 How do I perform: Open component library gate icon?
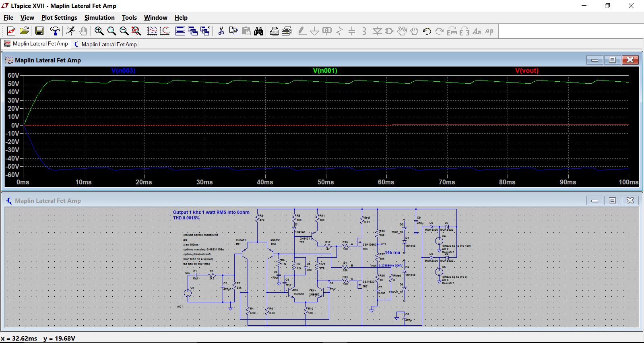point(390,31)
